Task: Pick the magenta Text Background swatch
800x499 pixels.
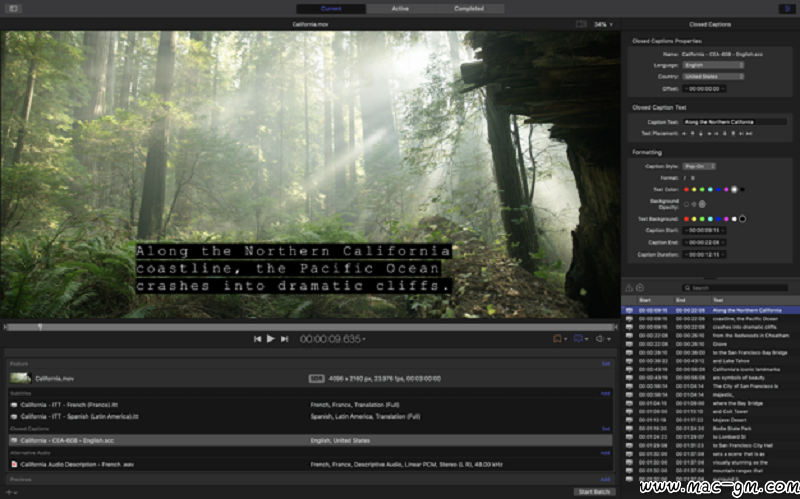Action: (x=726, y=219)
